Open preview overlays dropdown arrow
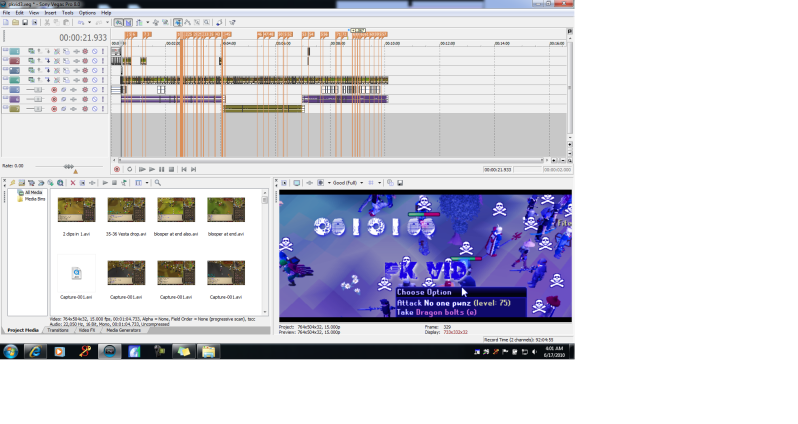 (x=380, y=183)
